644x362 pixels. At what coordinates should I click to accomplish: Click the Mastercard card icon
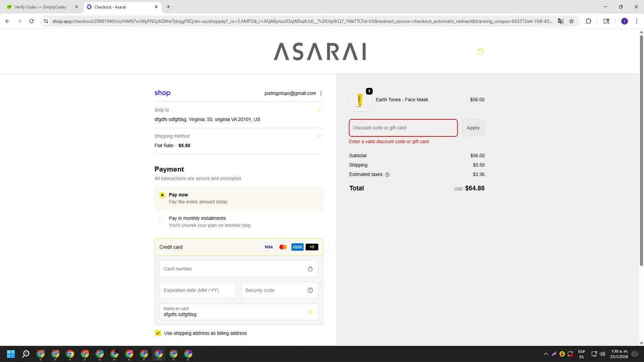click(x=283, y=247)
